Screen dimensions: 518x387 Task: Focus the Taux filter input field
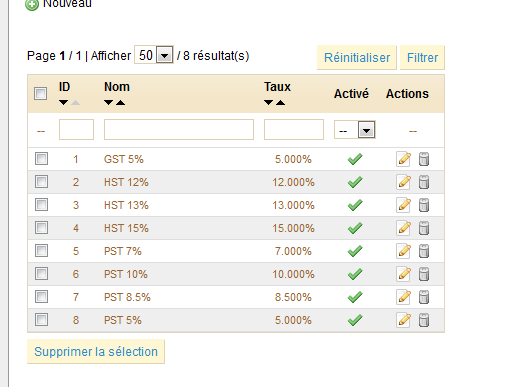[294, 129]
